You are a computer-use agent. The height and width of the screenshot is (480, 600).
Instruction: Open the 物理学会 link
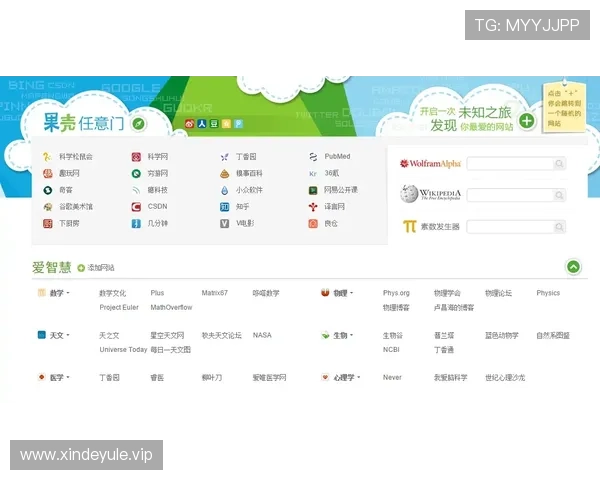pyautogui.click(x=447, y=293)
